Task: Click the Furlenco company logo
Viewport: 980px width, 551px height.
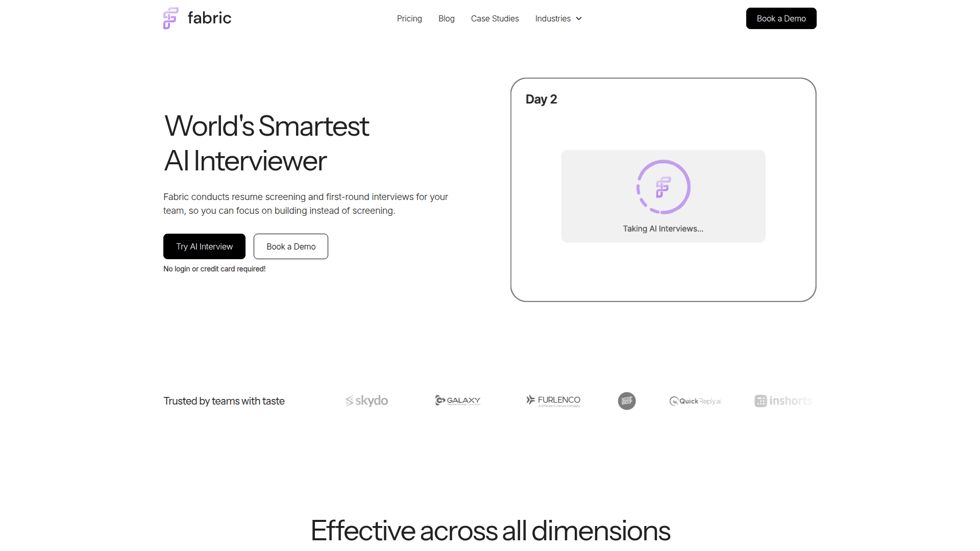Action: click(x=553, y=401)
